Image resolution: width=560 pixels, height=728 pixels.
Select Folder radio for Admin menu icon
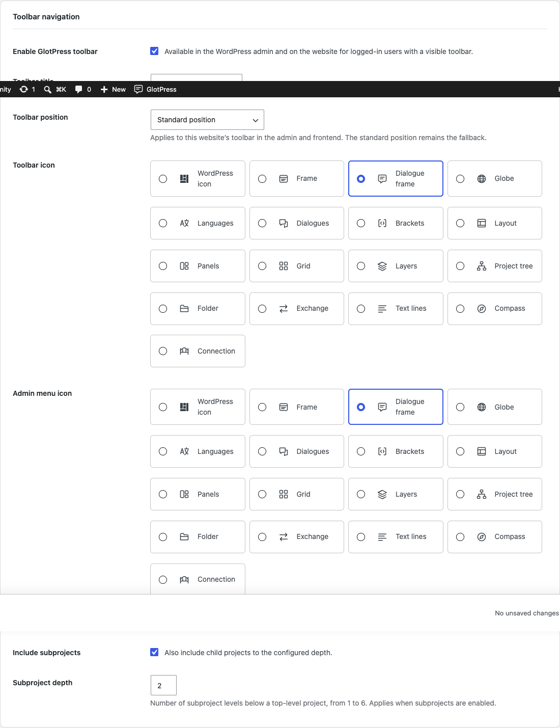coord(163,537)
